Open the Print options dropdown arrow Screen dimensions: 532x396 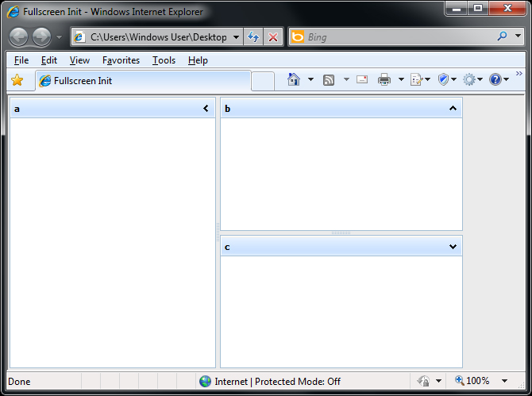[401, 79]
